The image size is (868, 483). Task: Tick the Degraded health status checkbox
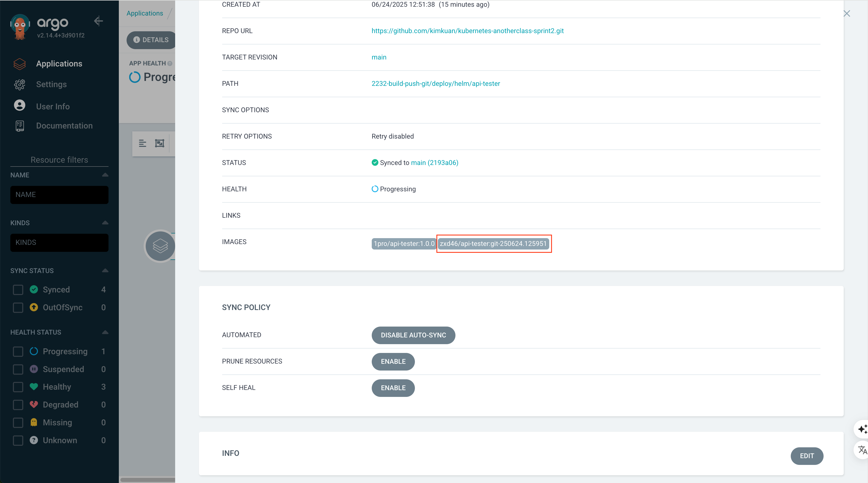click(x=18, y=405)
